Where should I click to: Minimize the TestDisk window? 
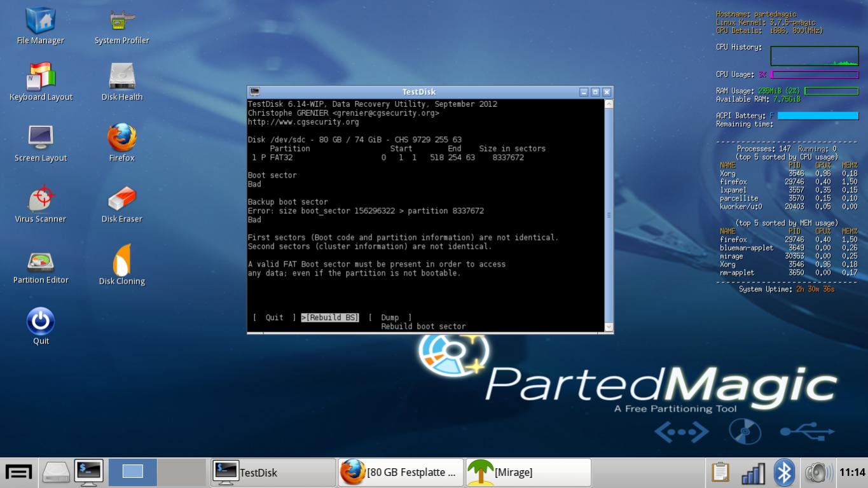click(x=584, y=92)
